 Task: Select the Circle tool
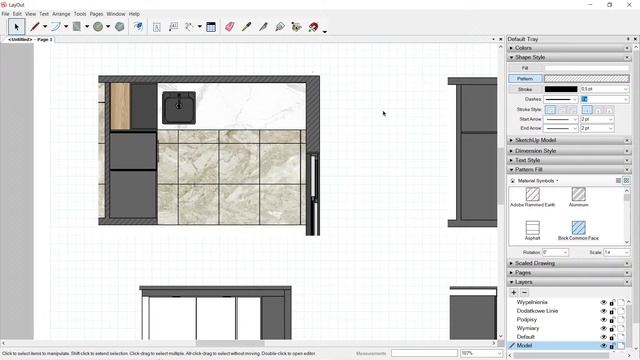click(x=98, y=27)
